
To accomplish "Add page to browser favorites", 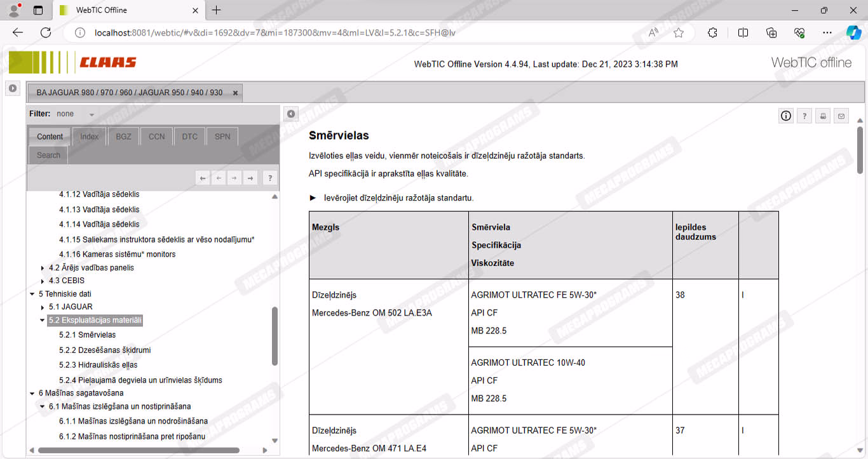I will tap(679, 33).
